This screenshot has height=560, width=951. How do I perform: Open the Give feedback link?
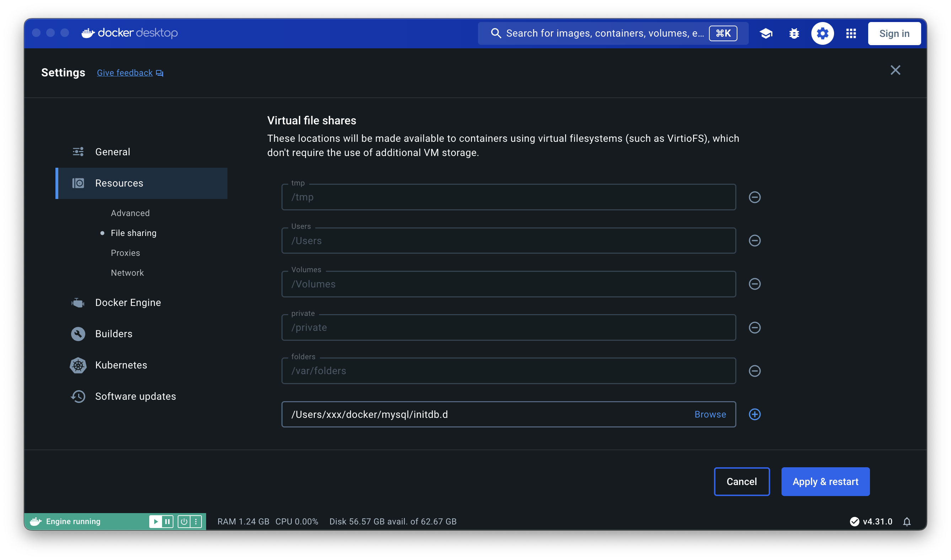pyautogui.click(x=125, y=73)
